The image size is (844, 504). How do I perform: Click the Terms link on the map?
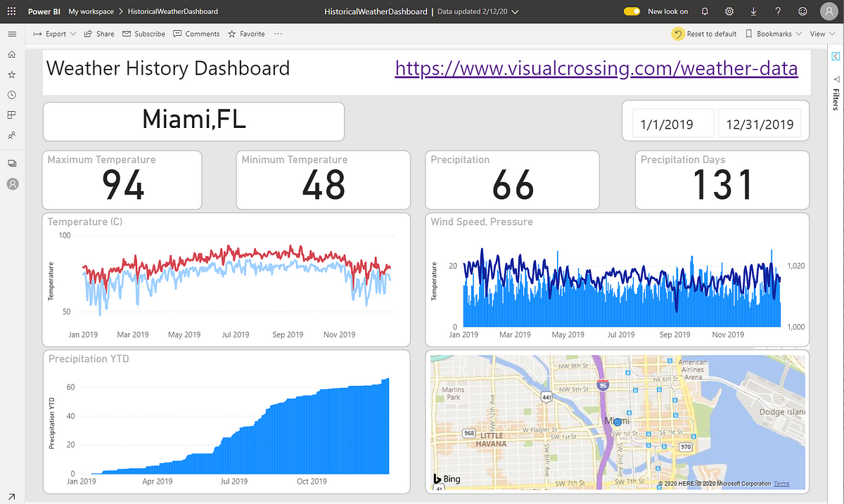point(781,484)
